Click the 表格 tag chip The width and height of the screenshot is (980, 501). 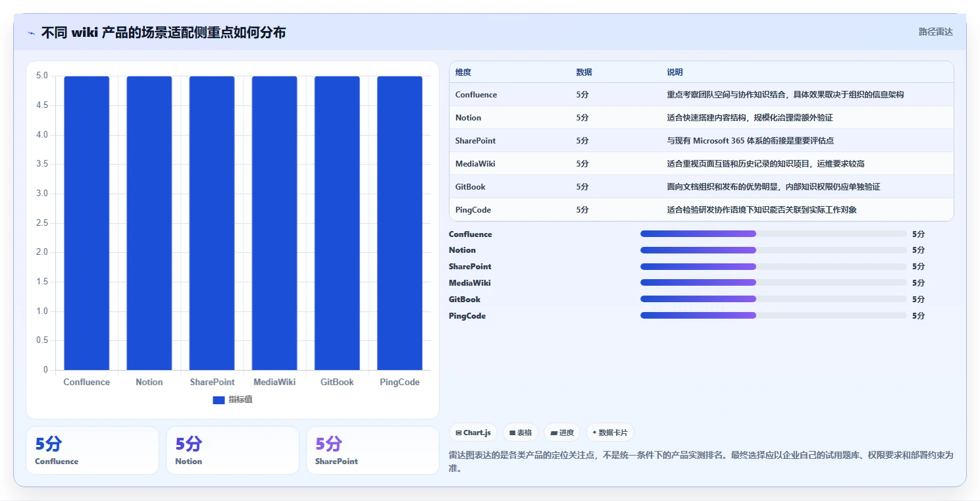(x=521, y=433)
